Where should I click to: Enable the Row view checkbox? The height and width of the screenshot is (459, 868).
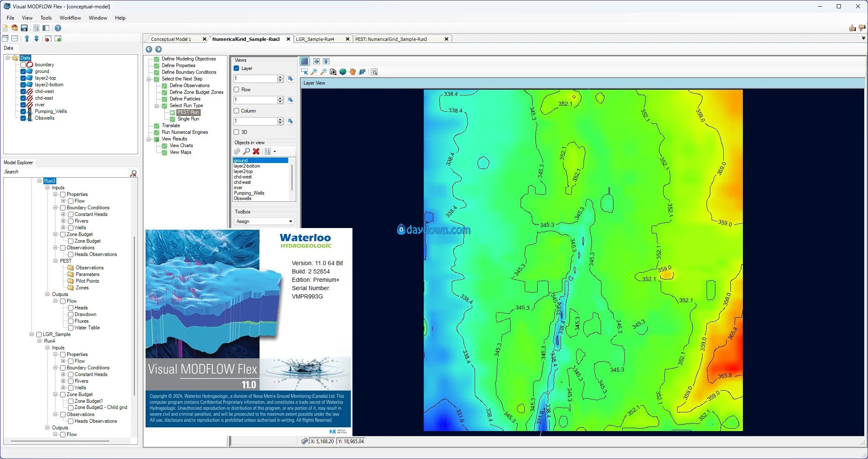click(x=236, y=90)
